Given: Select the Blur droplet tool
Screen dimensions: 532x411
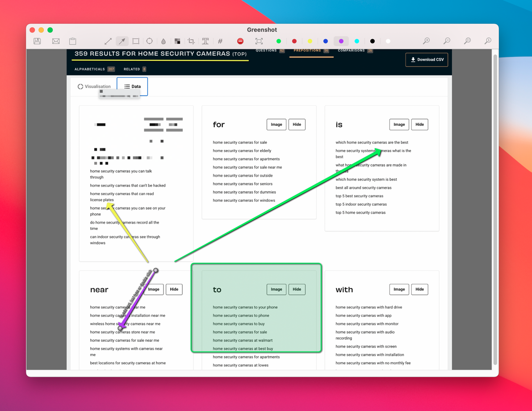Looking at the screenshot, I should [163, 42].
